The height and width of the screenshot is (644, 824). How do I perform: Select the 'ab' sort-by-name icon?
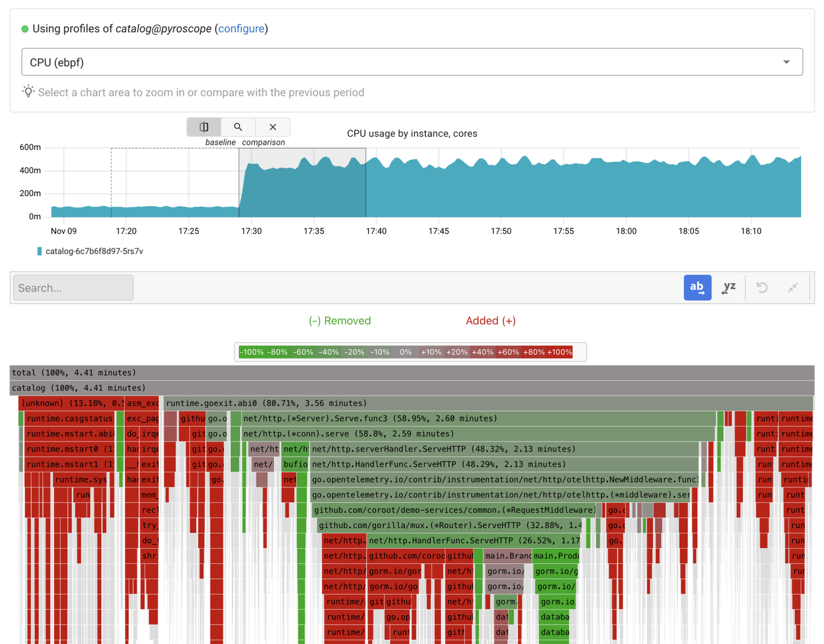point(697,287)
